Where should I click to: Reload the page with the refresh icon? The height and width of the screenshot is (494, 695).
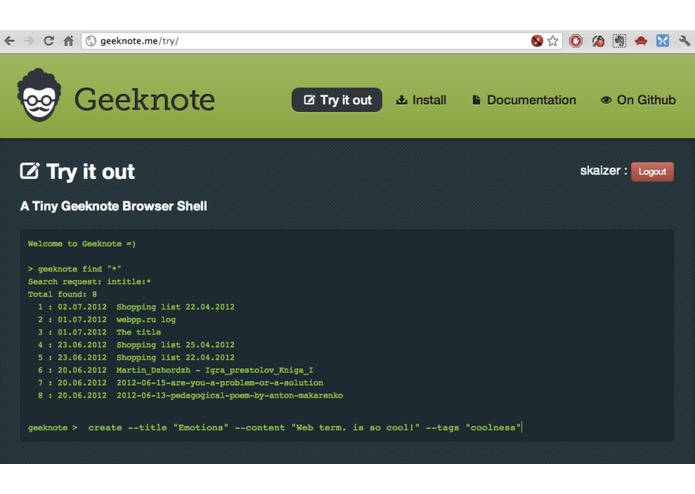tap(49, 41)
